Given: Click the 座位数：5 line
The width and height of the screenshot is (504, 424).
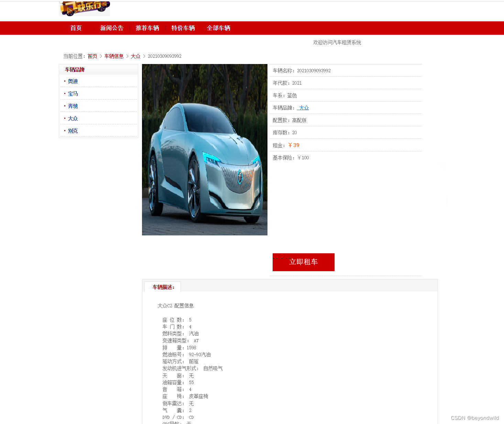Looking at the screenshot, I should (177, 320).
